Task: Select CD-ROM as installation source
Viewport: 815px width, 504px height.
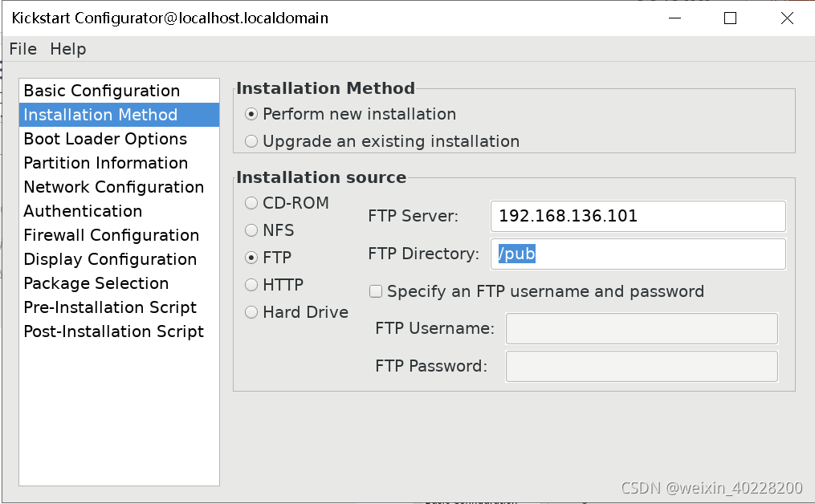Action: [252, 203]
